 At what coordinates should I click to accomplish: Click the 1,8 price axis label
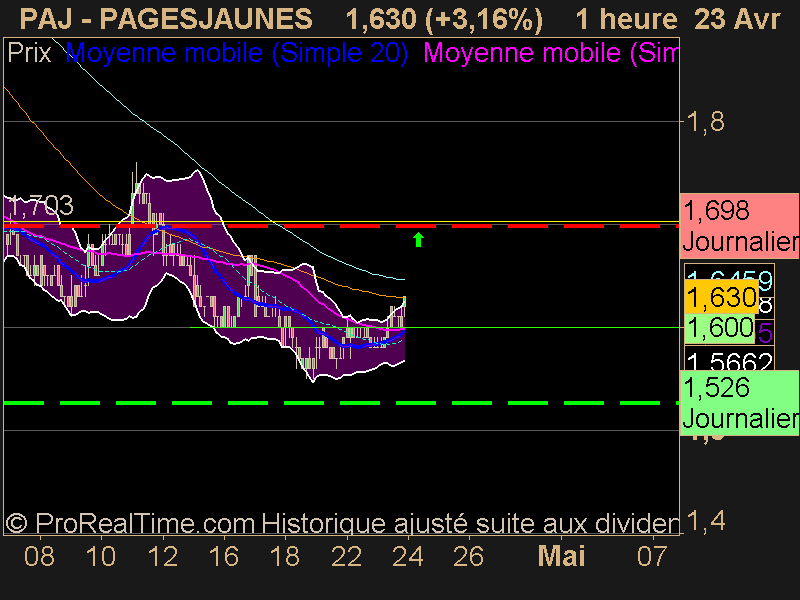tap(706, 122)
